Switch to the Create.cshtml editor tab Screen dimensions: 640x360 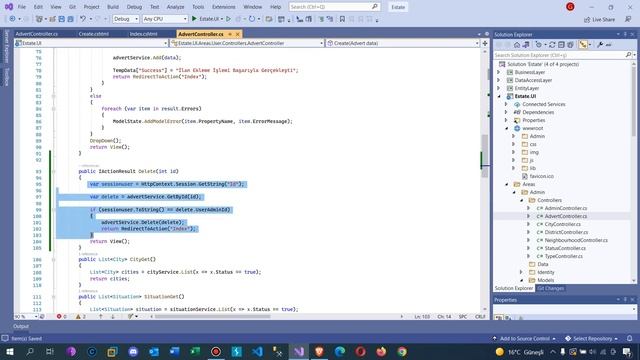tap(93, 34)
